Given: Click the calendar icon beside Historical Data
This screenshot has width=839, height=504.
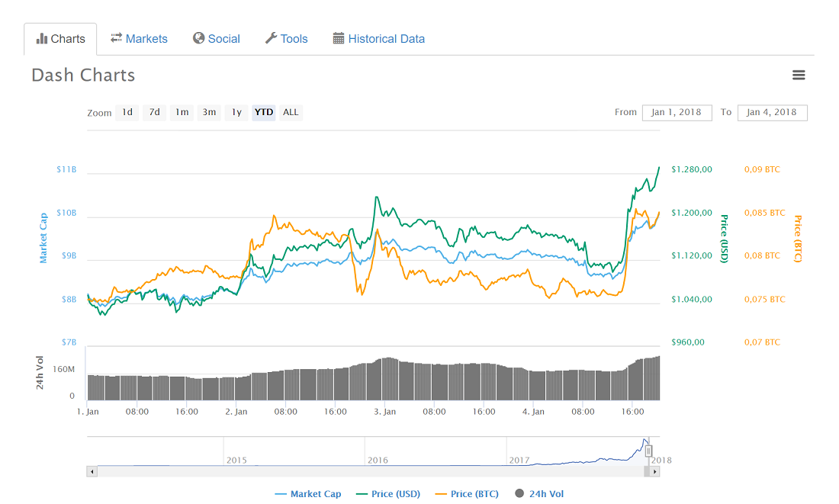Looking at the screenshot, I should pos(338,38).
